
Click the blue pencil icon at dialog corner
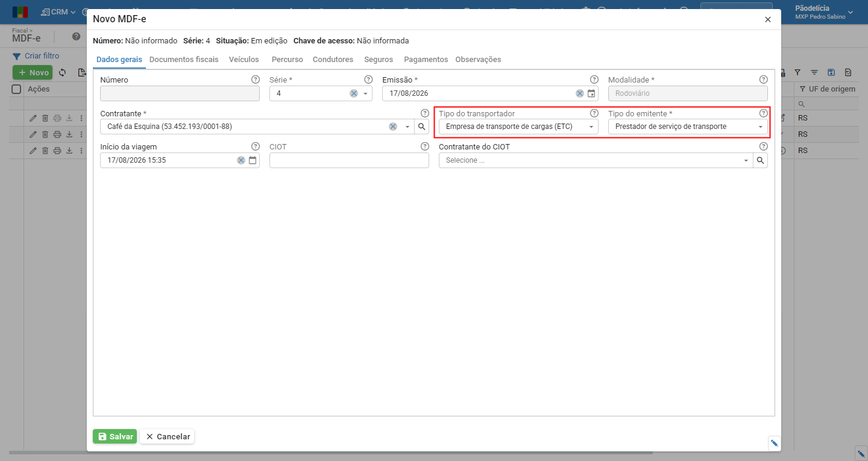tap(775, 444)
